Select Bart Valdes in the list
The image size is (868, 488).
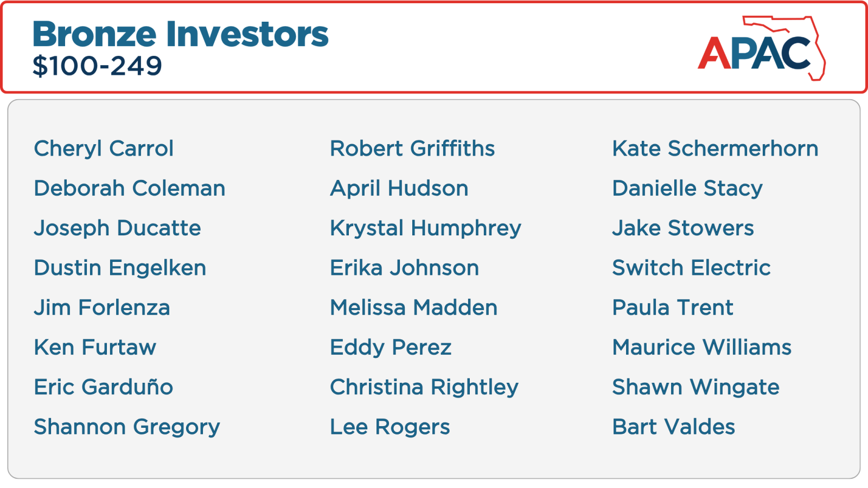coord(673,427)
